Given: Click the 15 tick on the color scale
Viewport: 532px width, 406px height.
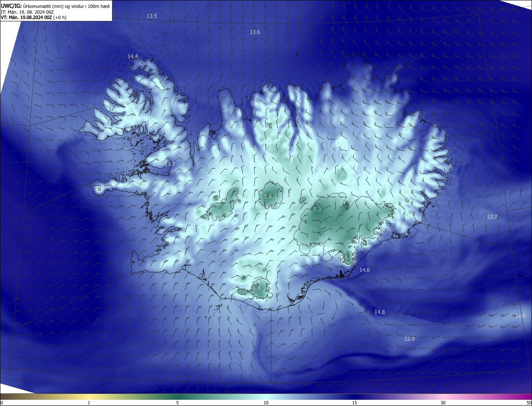Looking at the screenshot, I should point(355,403).
